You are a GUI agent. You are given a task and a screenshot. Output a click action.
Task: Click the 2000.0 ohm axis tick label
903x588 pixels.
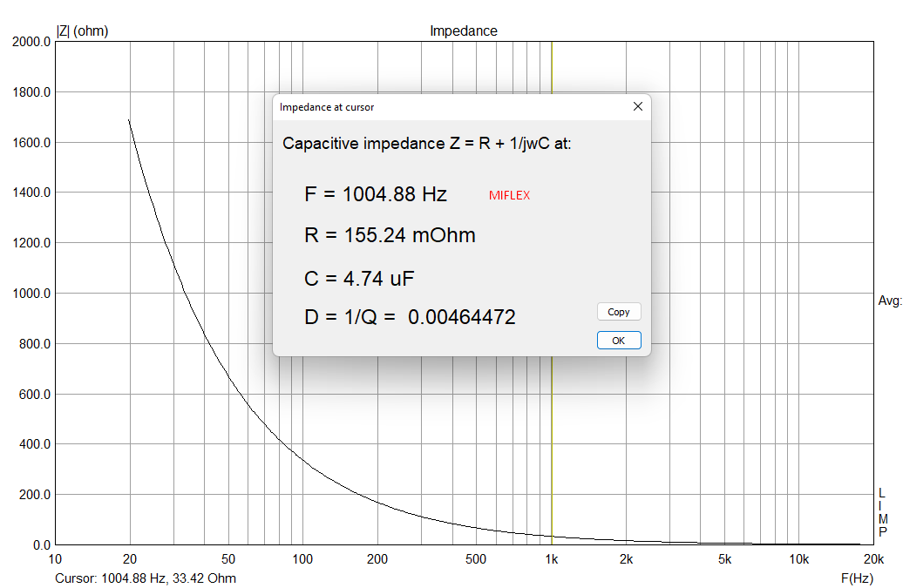click(31, 42)
